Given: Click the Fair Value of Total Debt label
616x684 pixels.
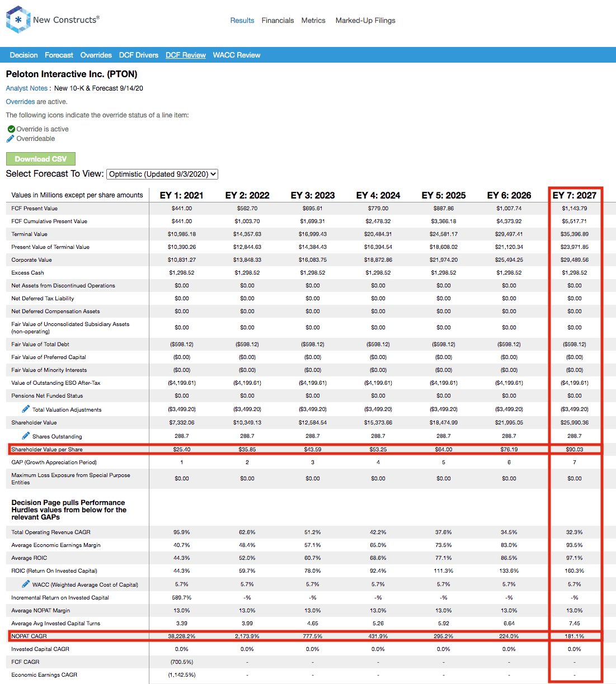Looking at the screenshot, I should (40, 345).
